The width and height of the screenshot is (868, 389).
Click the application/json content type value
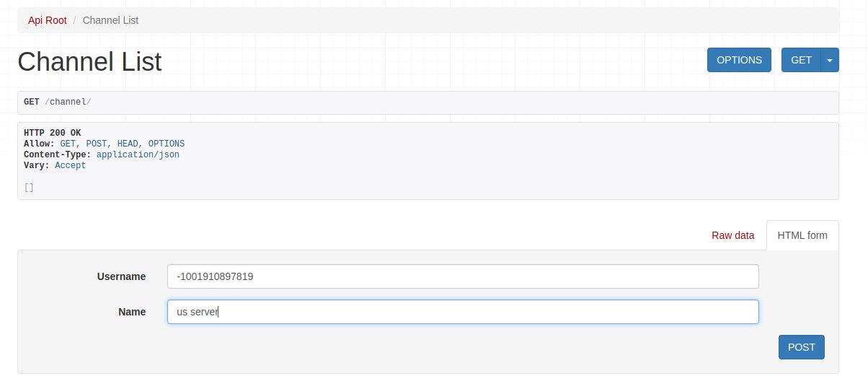coord(138,154)
